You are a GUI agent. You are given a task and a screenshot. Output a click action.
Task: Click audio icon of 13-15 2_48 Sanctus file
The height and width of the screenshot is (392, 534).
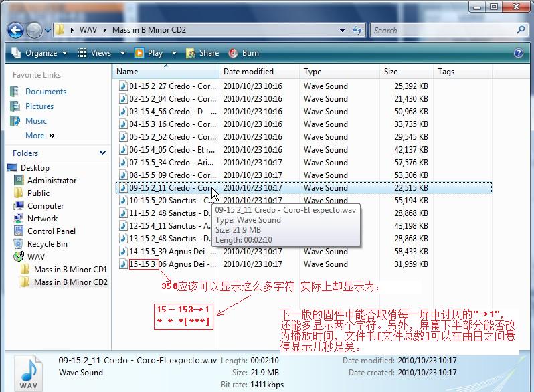(x=123, y=239)
